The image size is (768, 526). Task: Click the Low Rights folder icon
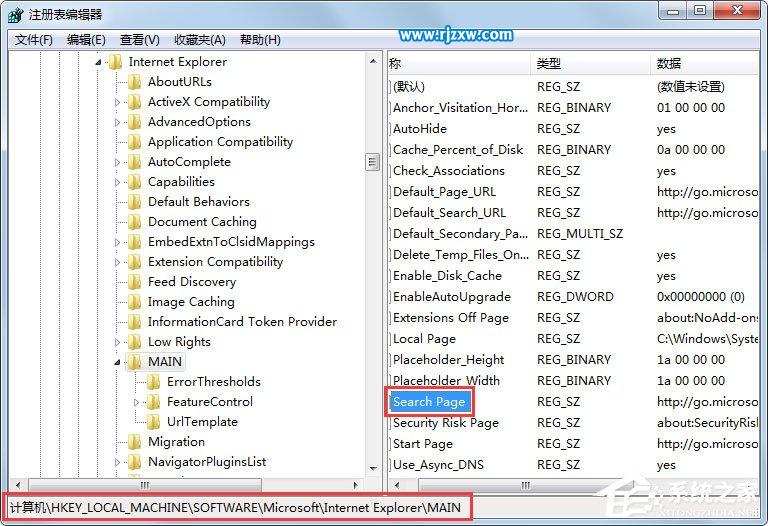coord(134,342)
